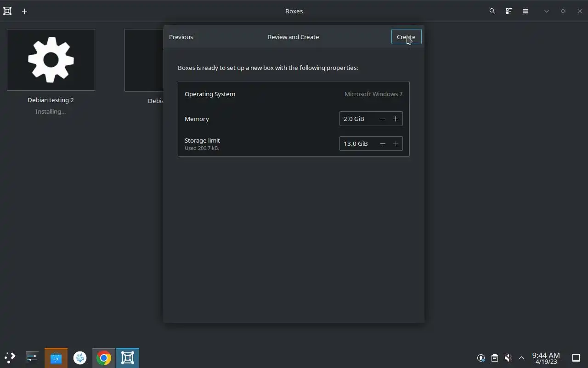Viewport: 588px width, 368px height.
Task: Click the keep-below chevron in title bar
Action: (547, 11)
